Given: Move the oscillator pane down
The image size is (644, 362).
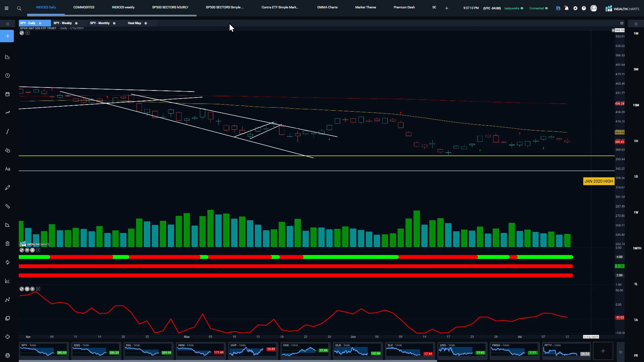Looking at the screenshot, I should click(x=27, y=289).
